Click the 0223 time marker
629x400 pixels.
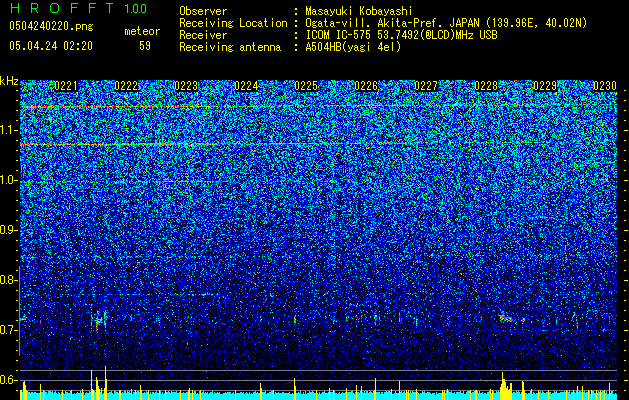[x=186, y=86]
